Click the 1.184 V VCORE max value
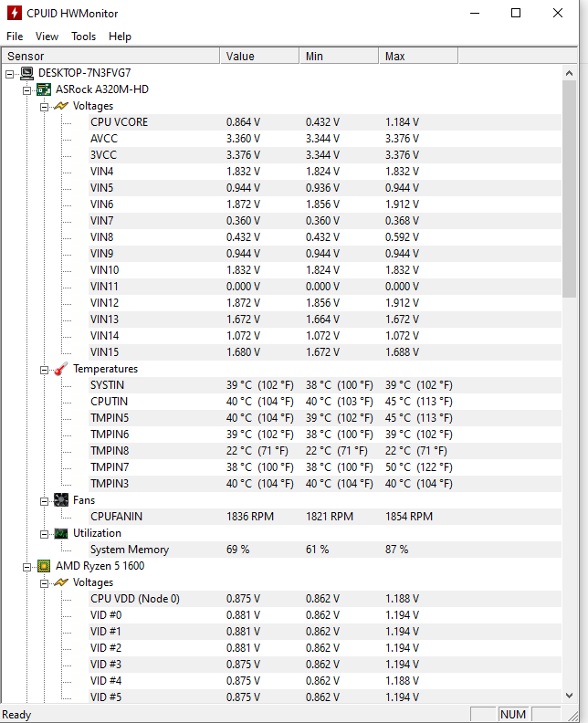The image size is (588, 723). click(x=402, y=122)
